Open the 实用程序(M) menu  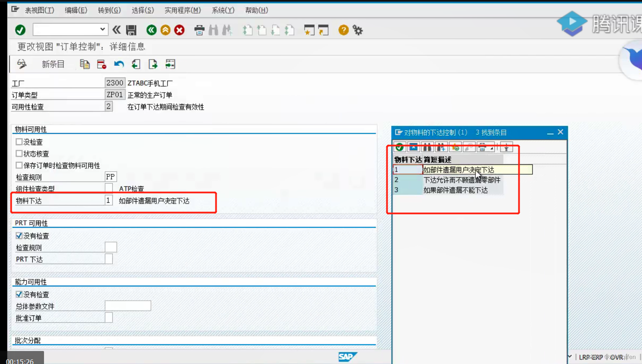pos(182,10)
